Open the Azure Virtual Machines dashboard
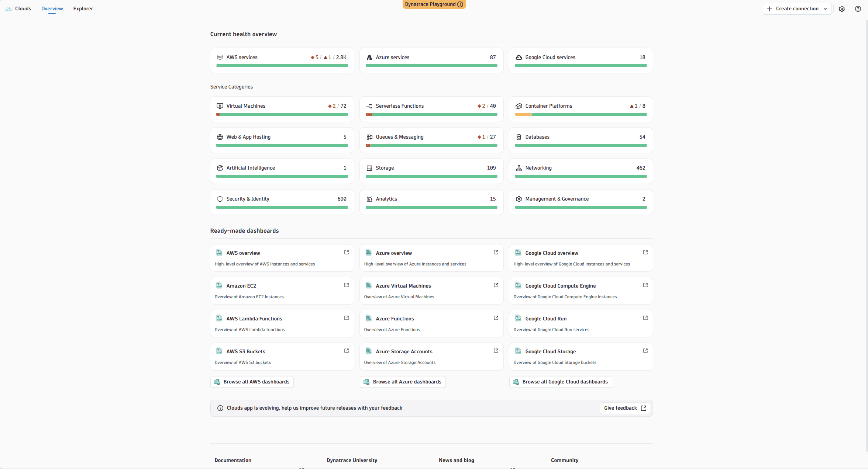This screenshot has height=469, width=868. [x=431, y=291]
